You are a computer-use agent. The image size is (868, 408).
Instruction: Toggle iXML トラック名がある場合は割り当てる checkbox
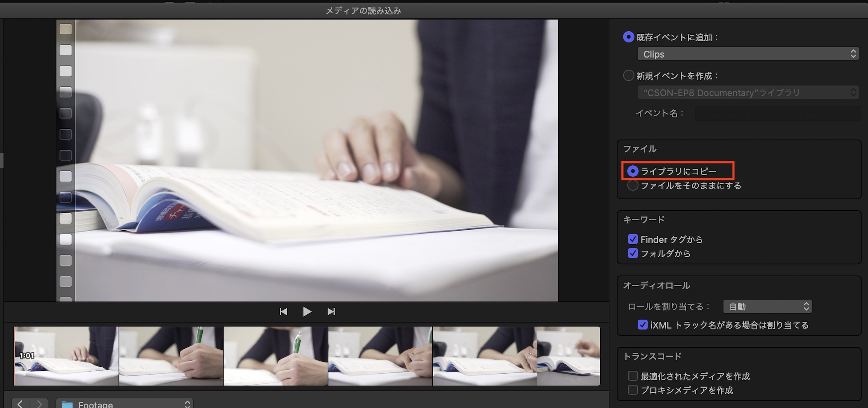(x=643, y=325)
